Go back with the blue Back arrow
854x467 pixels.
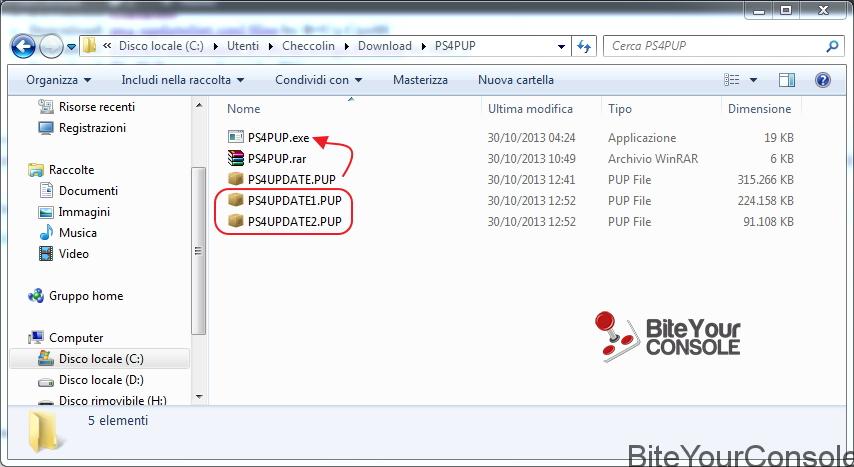[x=23, y=47]
